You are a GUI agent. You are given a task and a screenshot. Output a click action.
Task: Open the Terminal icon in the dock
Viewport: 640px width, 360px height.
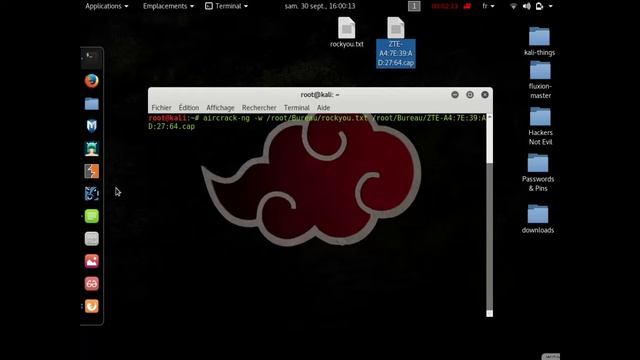tap(91, 58)
